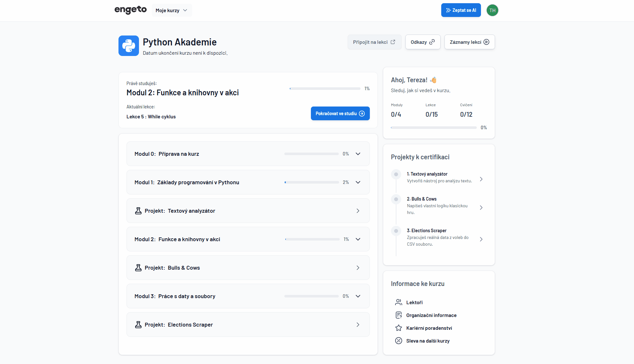Expand Modul 0: Příprava na kurz
The height and width of the screenshot is (364, 634).
coord(358,154)
